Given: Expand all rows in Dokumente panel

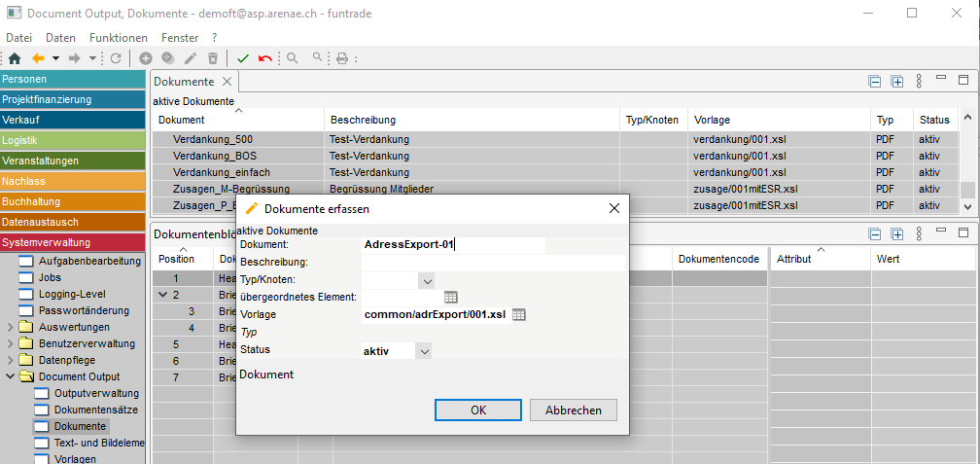Looking at the screenshot, I should [x=897, y=83].
